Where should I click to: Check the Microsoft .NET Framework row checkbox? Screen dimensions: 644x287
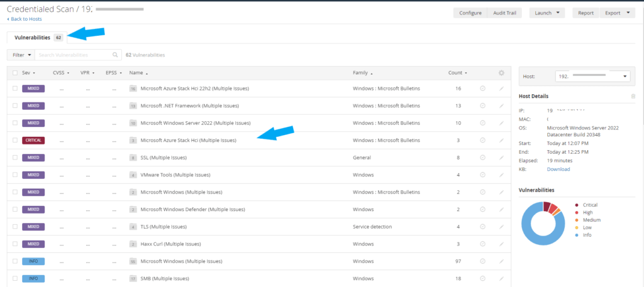pyautogui.click(x=15, y=106)
